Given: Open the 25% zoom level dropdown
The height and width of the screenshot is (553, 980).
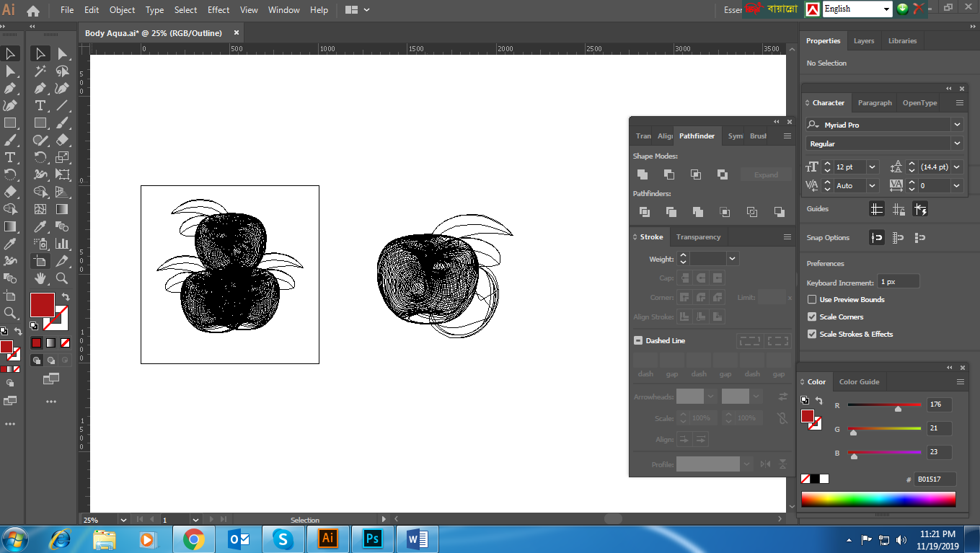Looking at the screenshot, I should (x=123, y=520).
